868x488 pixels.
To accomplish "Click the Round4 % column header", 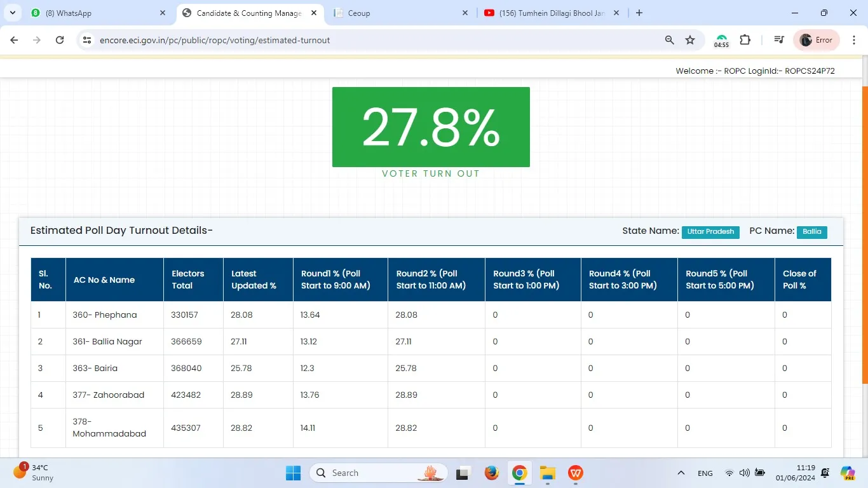I will [628, 280].
